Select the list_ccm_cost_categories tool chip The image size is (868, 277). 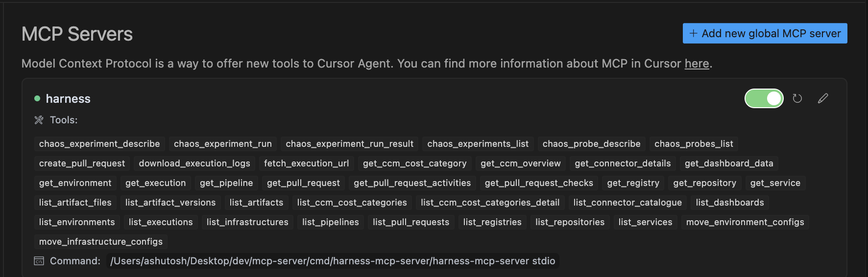352,203
